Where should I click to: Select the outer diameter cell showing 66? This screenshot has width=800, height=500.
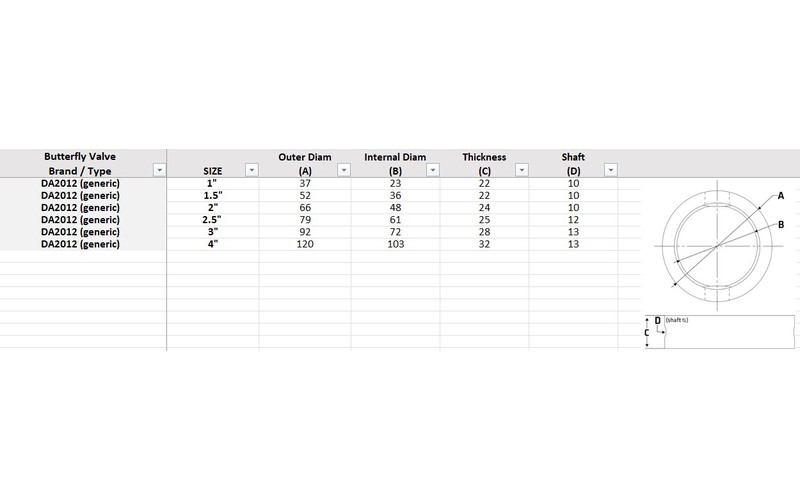pos(305,208)
